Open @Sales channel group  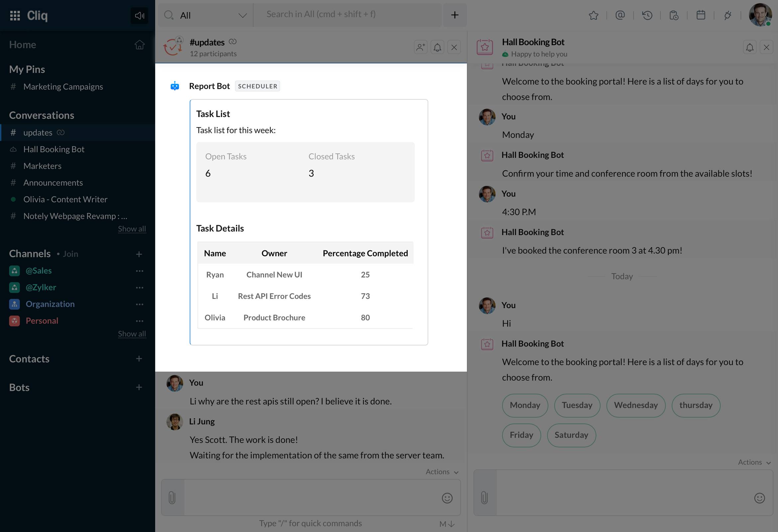coord(39,271)
